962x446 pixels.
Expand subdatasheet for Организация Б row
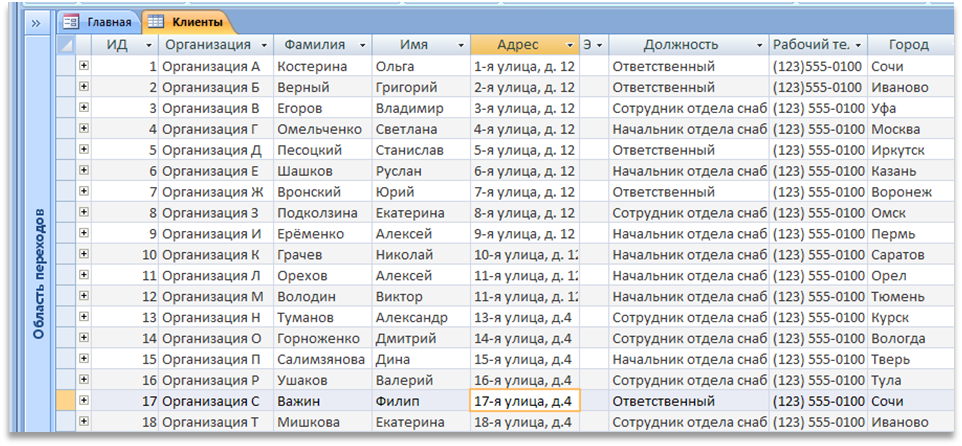84,87
